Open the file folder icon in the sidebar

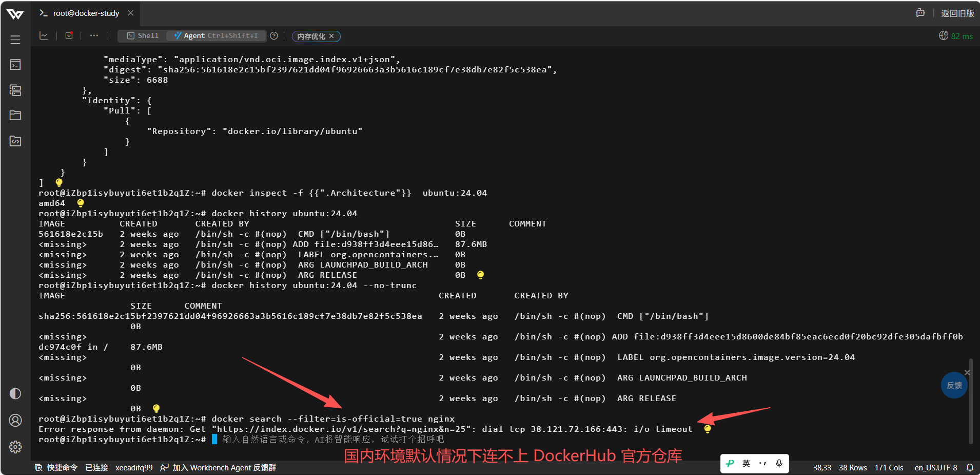(15, 115)
